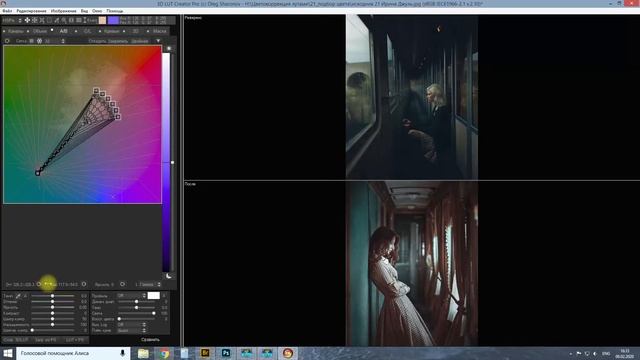This screenshot has width=640, height=360.
Task: Adjust the Оттенок slider
Action: click(x=53, y=301)
